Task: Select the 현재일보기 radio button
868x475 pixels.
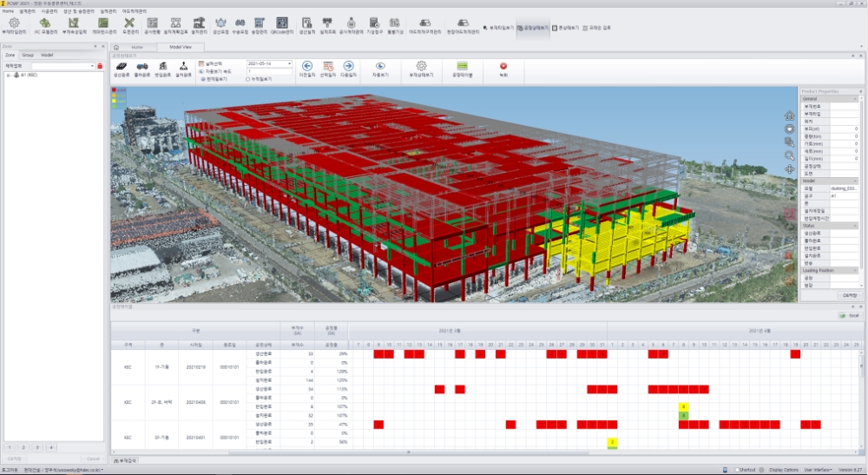Action: click(202, 78)
